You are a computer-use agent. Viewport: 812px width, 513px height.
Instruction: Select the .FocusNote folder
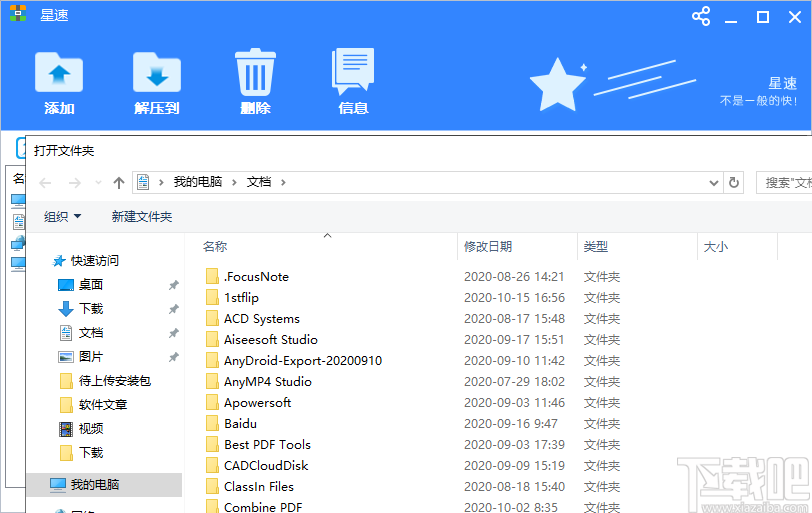(256, 276)
